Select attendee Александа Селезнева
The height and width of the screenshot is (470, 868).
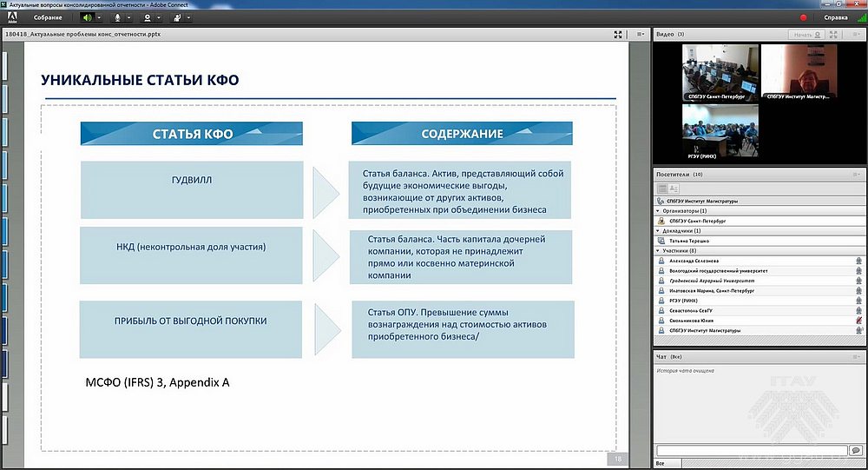pos(759,261)
